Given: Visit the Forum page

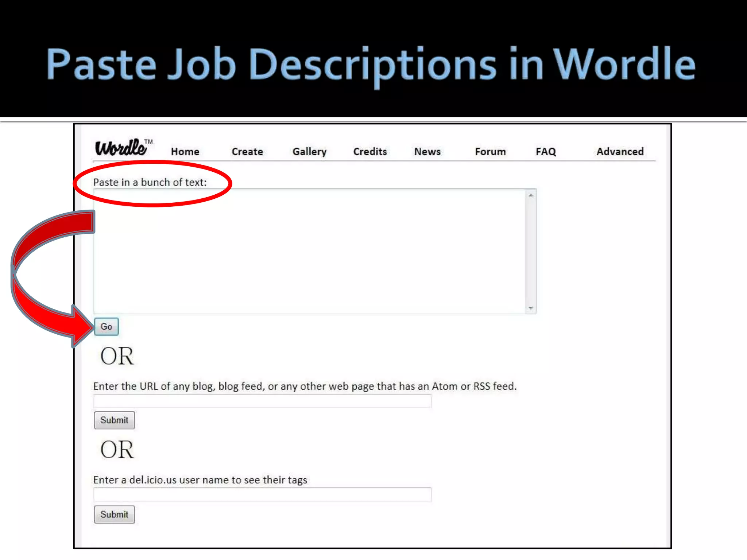Looking at the screenshot, I should tap(490, 152).
